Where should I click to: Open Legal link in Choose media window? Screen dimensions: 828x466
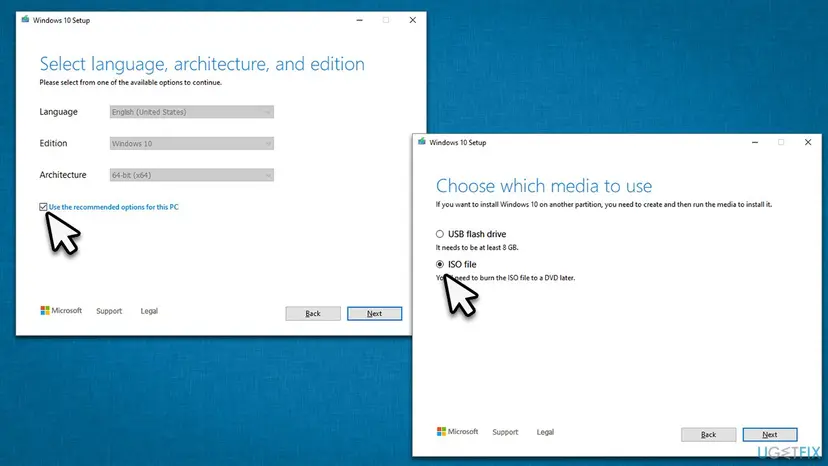[x=545, y=432]
